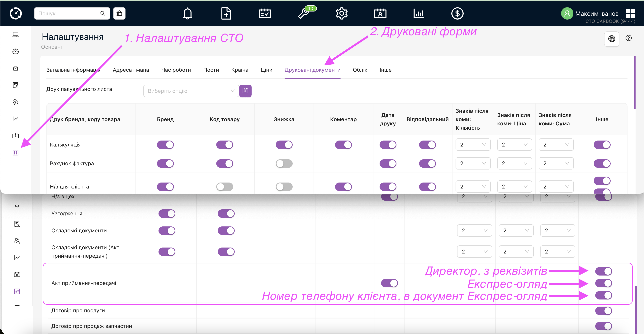644x334 pixels.
Task: Open the bar chart reports icon
Action: (x=419, y=13)
